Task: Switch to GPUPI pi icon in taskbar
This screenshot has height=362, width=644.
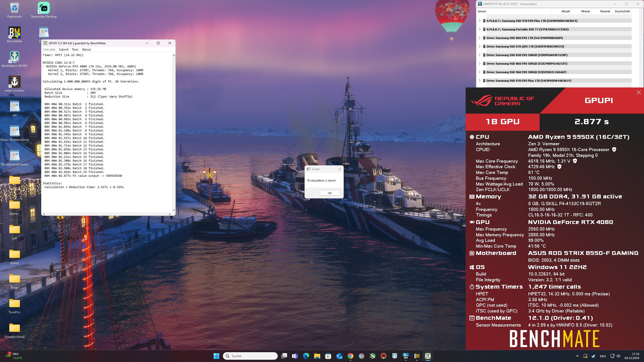Action: (428, 356)
